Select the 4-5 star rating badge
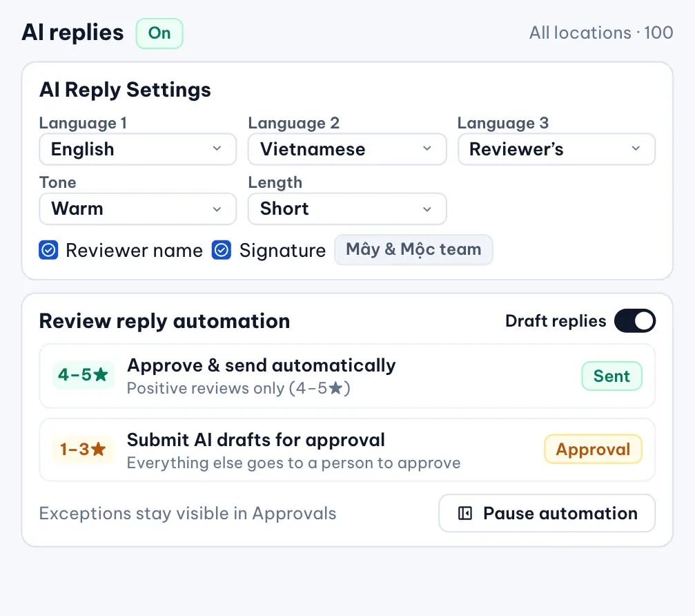 84,375
